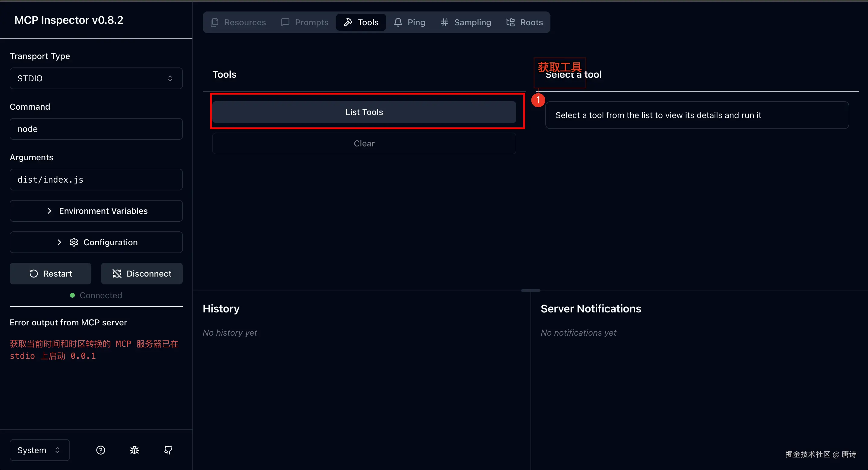
Task: Open the System theme selector
Action: (x=40, y=450)
